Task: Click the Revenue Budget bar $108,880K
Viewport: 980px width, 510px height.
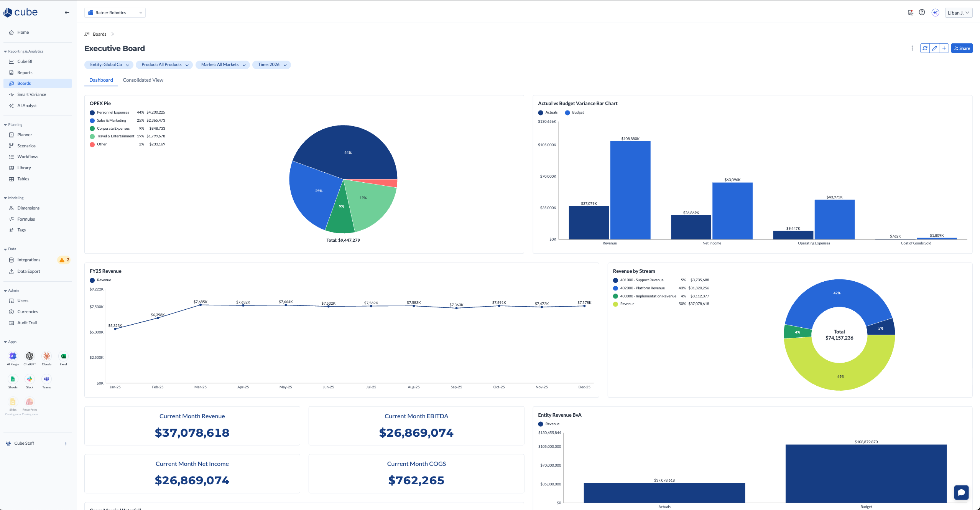Action: pyautogui.click(x=630, y=190)
